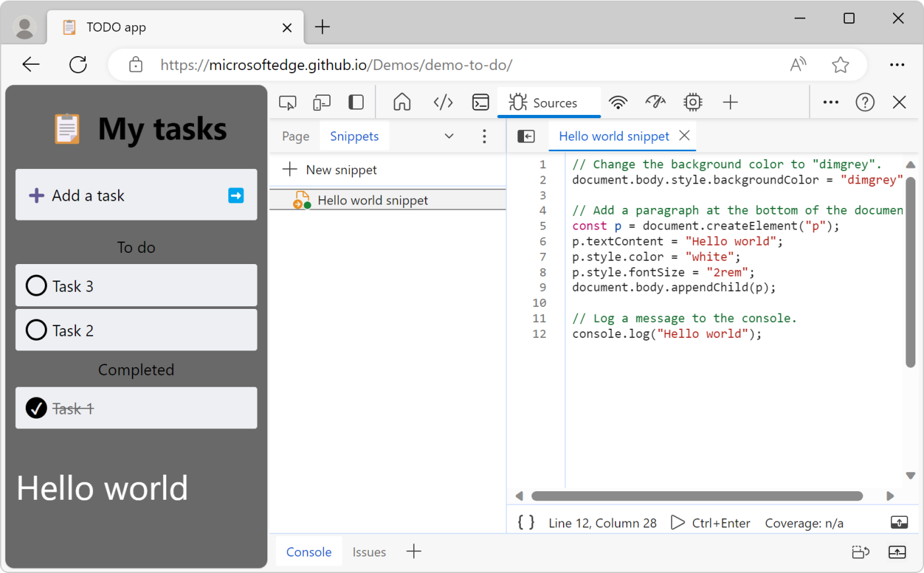The image size is (924, 573).
Task: Switch to the Console drawer tab
Action: pyautogui.click(x=309, y=551)
